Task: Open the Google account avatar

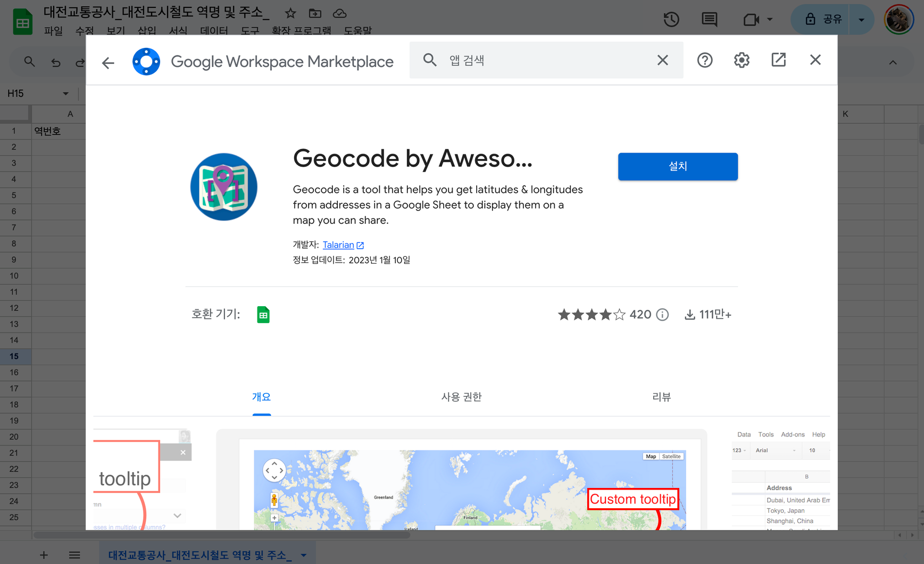Action: click(899, 20)
